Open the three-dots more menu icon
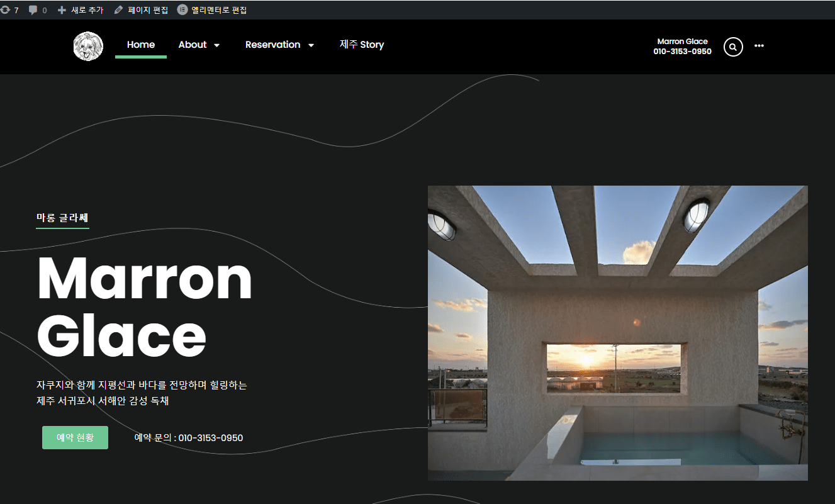 click(x=759, y=46)
